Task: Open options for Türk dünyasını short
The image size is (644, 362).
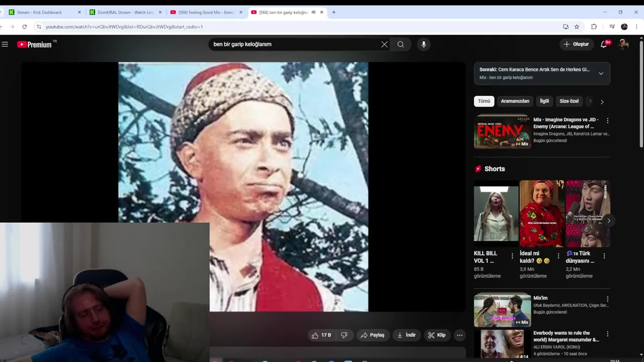Action: click(604, 256)
